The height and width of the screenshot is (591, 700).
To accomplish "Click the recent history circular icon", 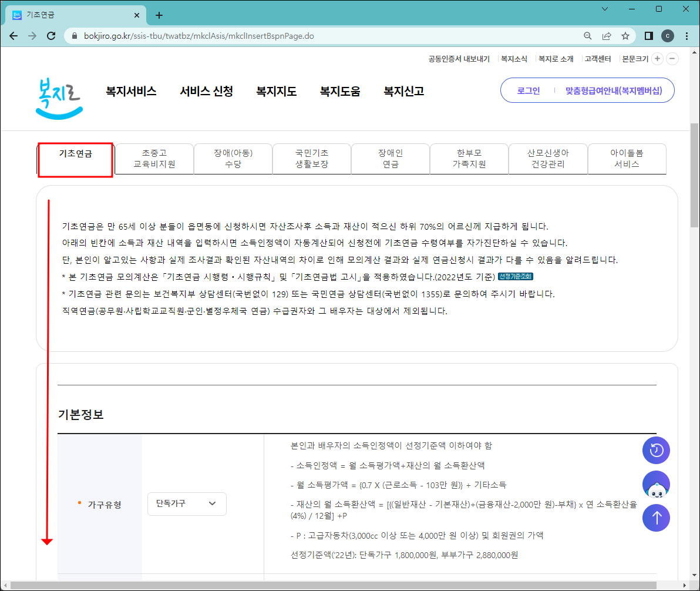I will tap(656, 450).
